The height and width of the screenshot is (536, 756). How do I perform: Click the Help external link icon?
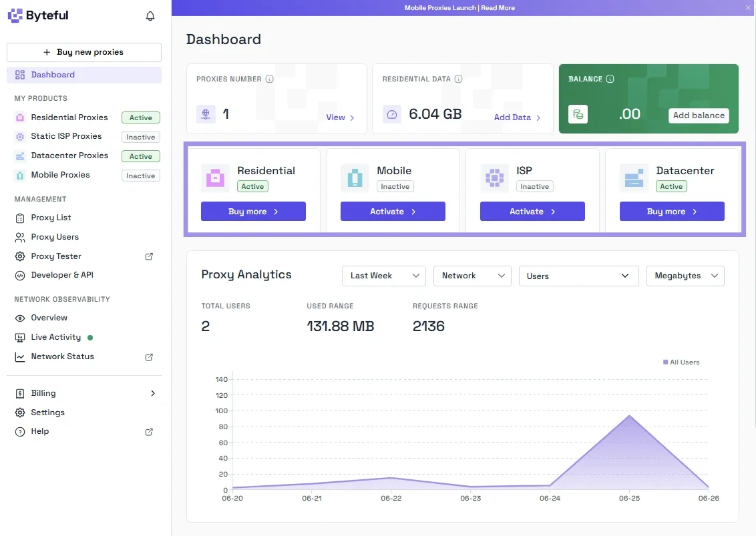pyautogui.click(x=149, y=432)
